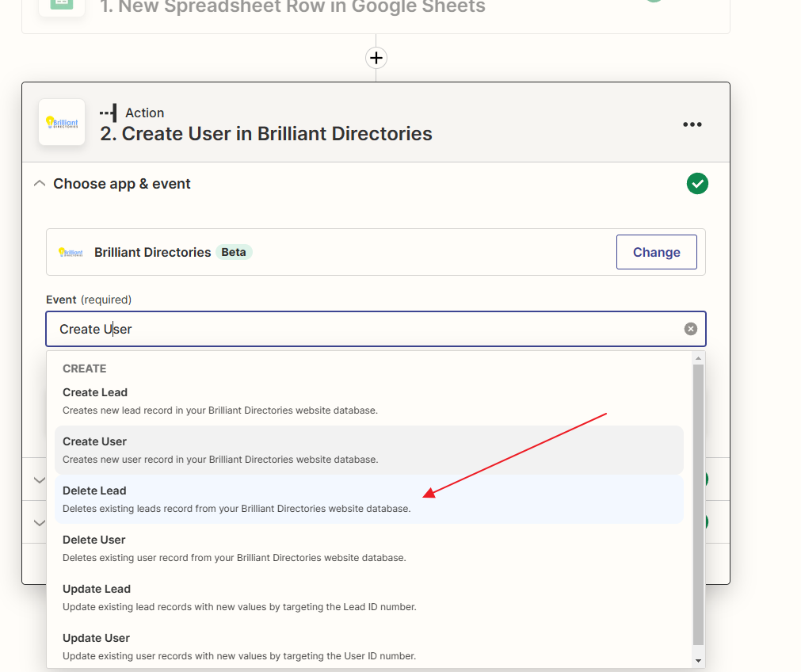
Task: Click into the Event field showing Create User
Action: coord(376,329)
